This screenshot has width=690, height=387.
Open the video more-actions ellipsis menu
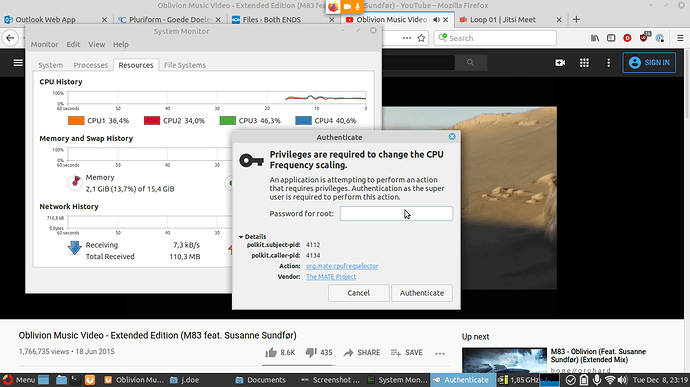click(440, 353)
